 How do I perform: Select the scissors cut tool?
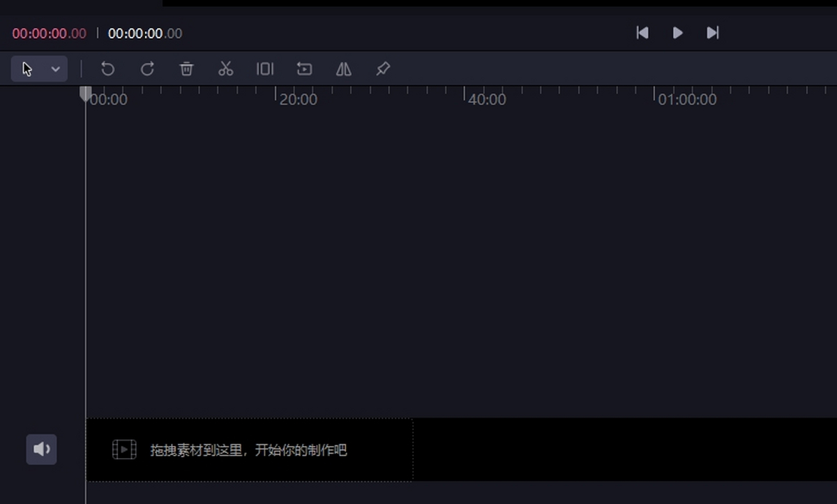225,69
